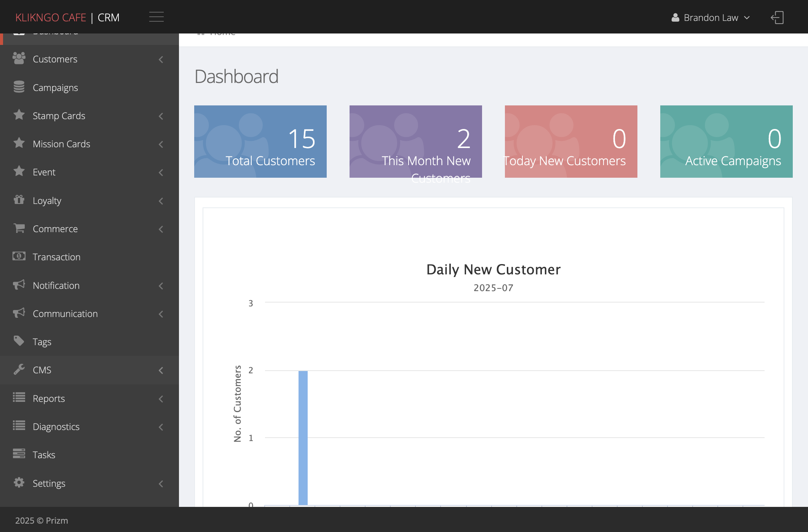Screen dimensions: 808x532
Task: Click the Diagnostics list icon
Action: point(19,425)
